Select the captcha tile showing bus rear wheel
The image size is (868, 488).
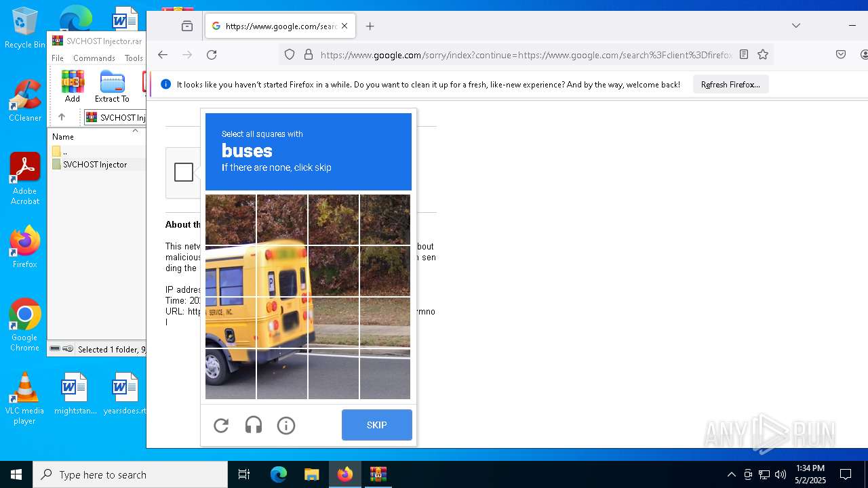pyautogui.click(x=231, y=374)
